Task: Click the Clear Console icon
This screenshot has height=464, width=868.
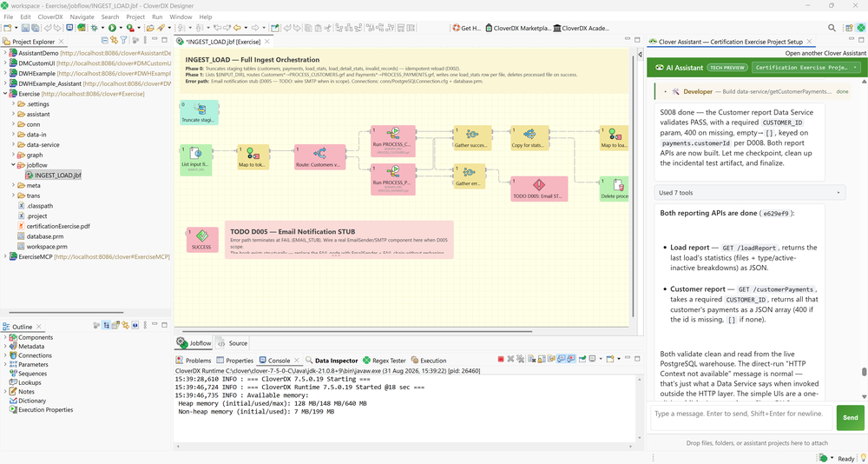Action: (x=531, y=359)
